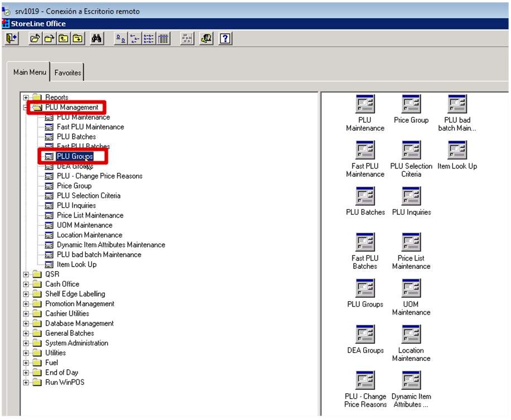Click the binoculars search icon
This screenshot has height=420, width=511.
[97, 38]
